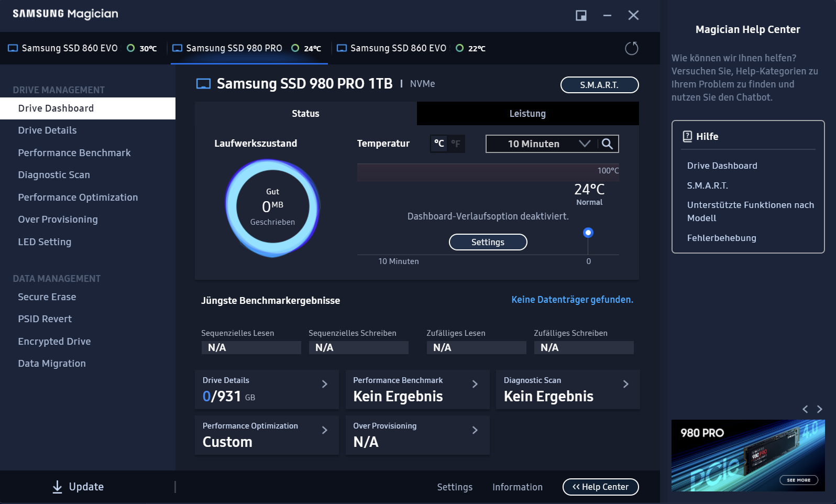The image size is (836, 504).
Task: Click the 980 PRO PCIe banner image
Action: (x=748, y=455)
